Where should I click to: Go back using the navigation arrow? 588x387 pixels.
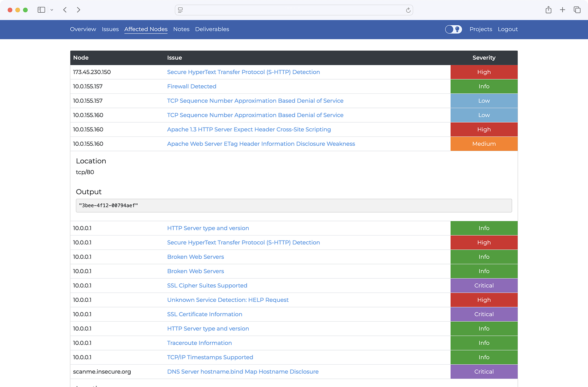point(65,10)
